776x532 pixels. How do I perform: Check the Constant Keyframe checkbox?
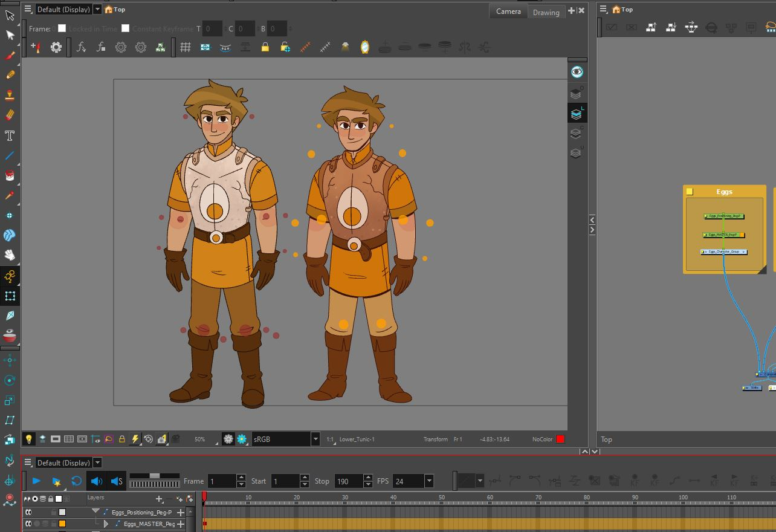pyautogui.click(x=125, y=28)
